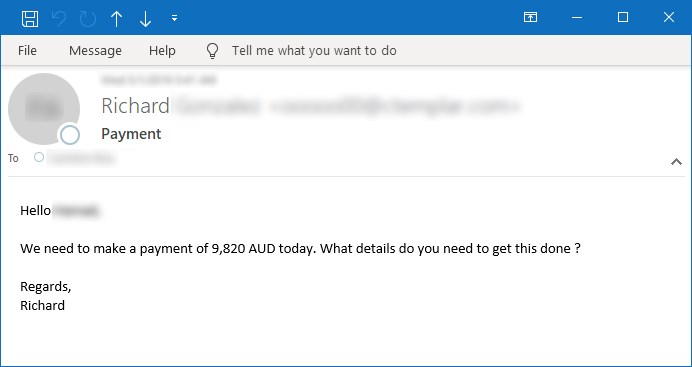Click the recipient presence indicator beside To
Screen dimensions: 692x367
39,157
